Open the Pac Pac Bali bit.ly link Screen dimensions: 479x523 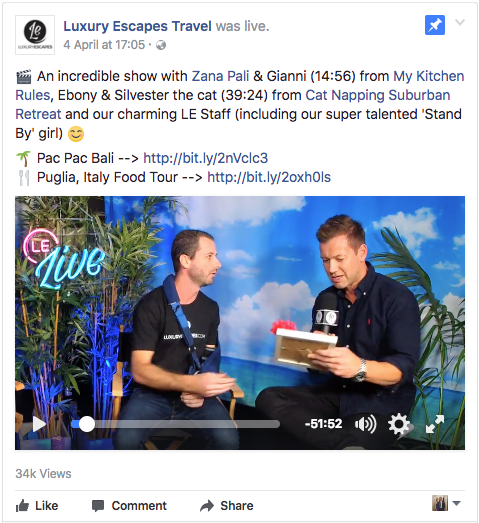point(205,158)
